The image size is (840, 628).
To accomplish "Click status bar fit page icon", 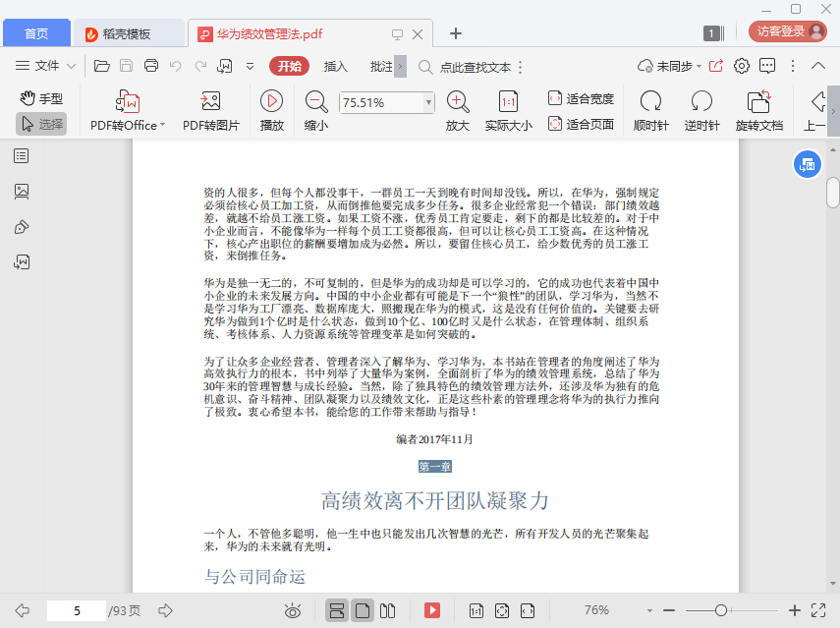I will point(502,610).
